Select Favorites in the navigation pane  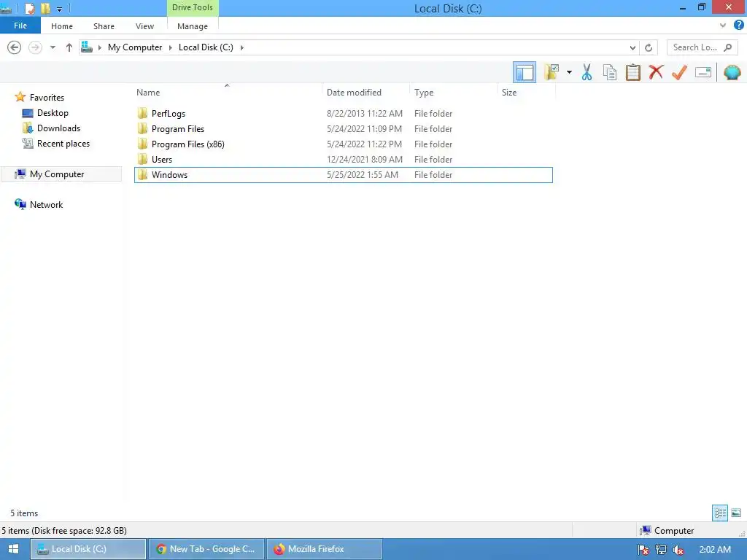(x=47, y=97)
